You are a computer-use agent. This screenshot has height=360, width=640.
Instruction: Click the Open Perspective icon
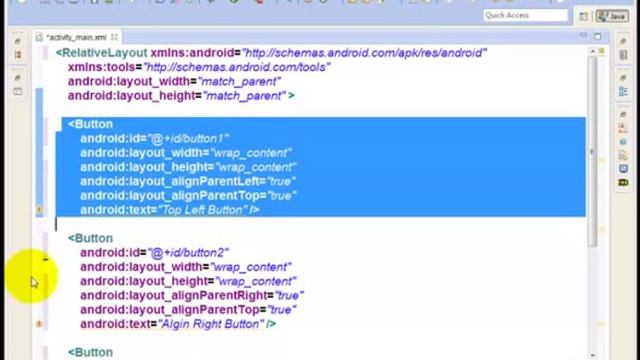(583, 16)
